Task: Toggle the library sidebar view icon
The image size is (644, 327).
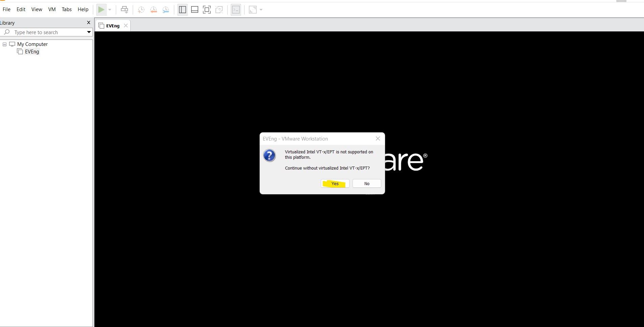Action: (182, 10)
